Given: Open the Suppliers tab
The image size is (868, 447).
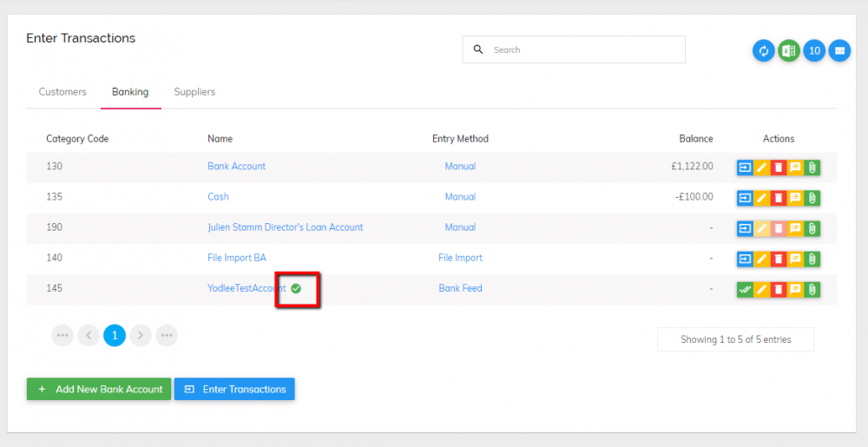Looking at the screenshot, I should tap(194, 92).
